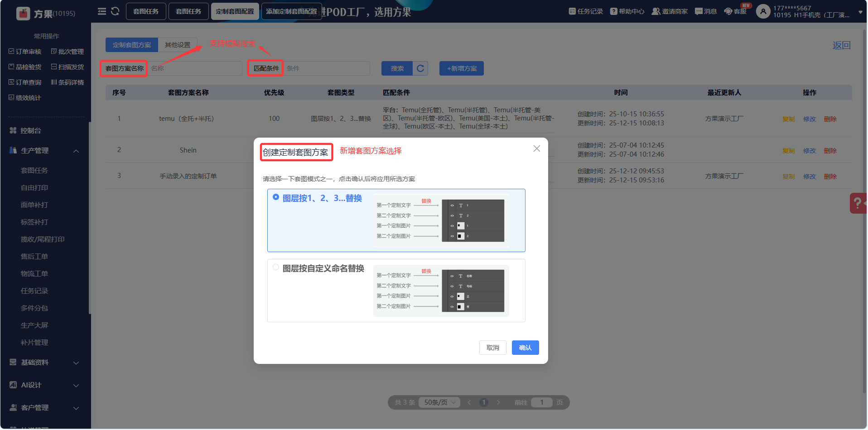Switch to 定制套图配置 top tab
868x430 pixels.
click(235, 11)
